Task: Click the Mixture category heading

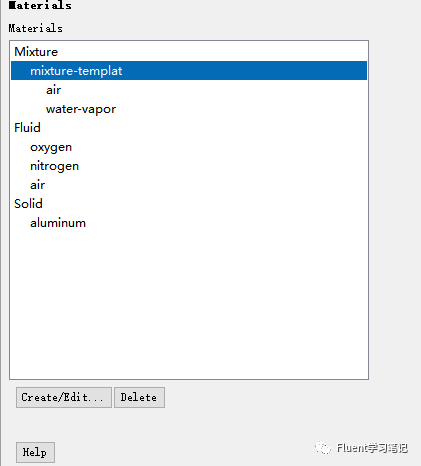Action: 36,52
